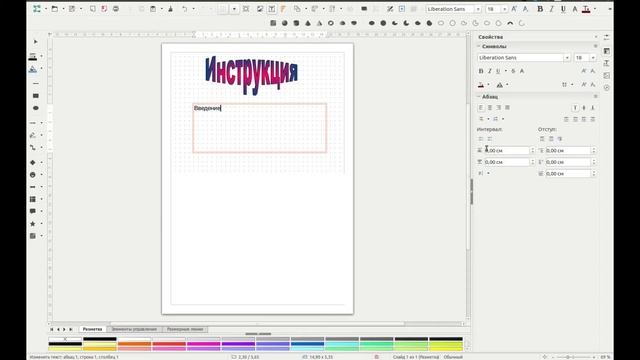Select the Block Arrows tool
This screenshot has height=360, width=640.
click(33, 187)
